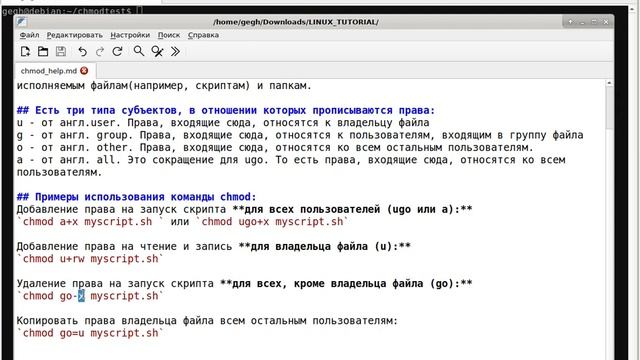Redo the last undone edit
Screen dimensions: 640x360
100,51
